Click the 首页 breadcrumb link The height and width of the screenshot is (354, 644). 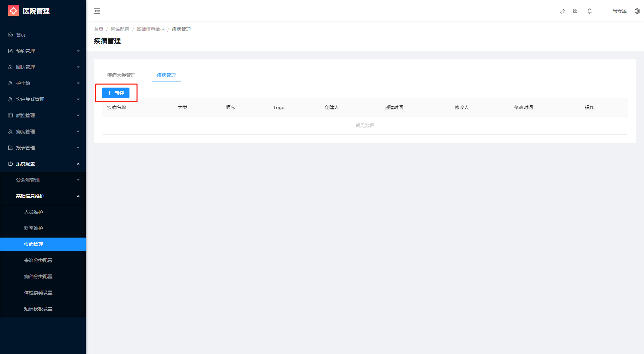pyautogui.click(x=99, y=29)
